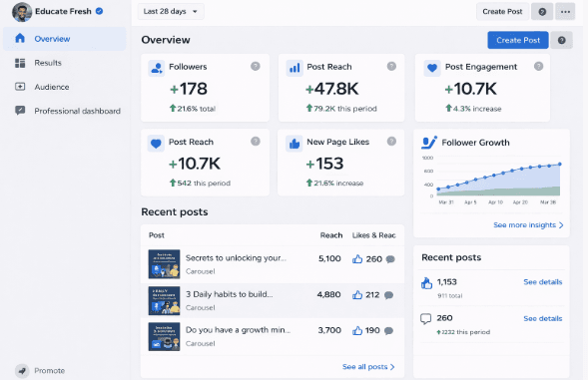Screen dimensions: 588x380
Task: Open the three-dot more options menu
Action: point(565,12)
